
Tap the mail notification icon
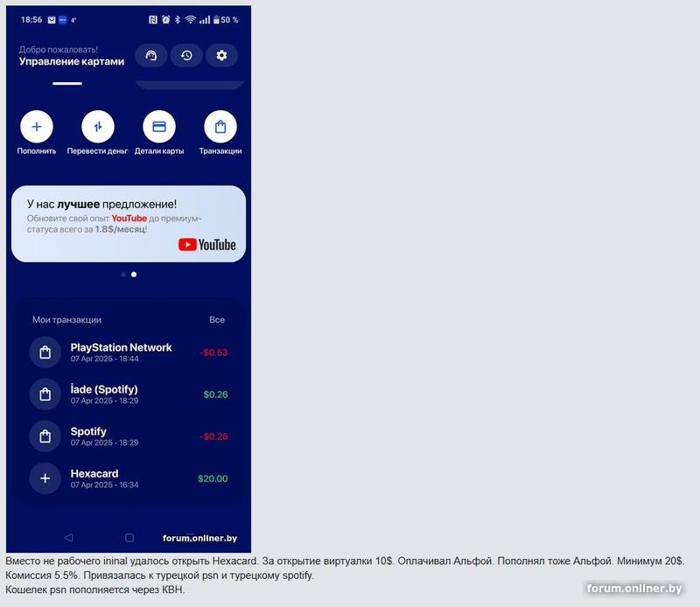tap(52, 19)
